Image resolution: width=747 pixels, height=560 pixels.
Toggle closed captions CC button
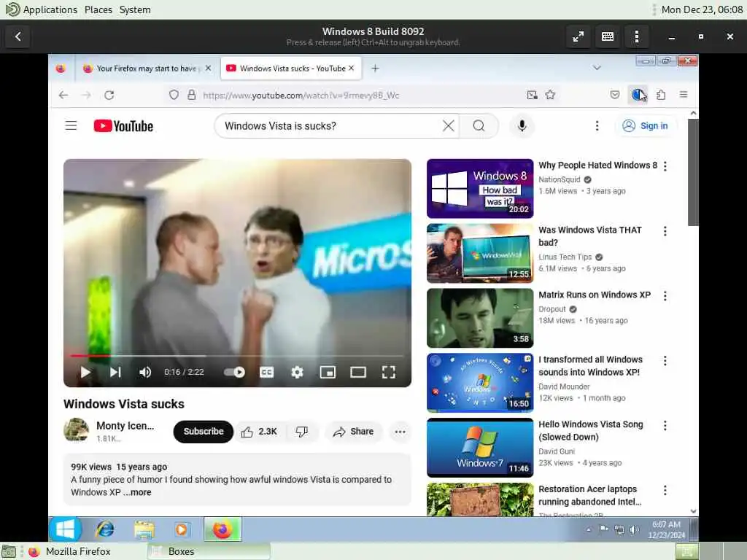point(266,373)
